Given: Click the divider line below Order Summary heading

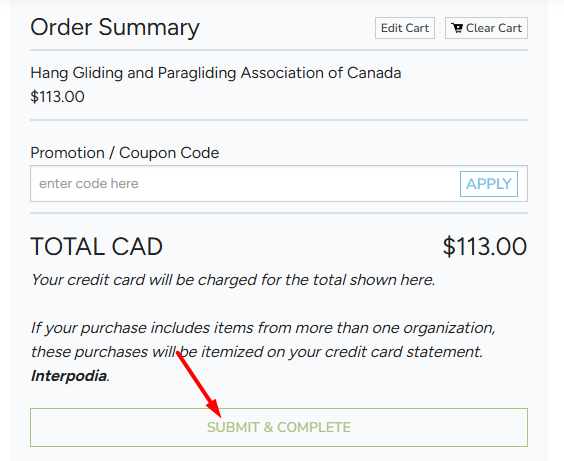Looking at the screenshot, I should tap(279, 50).
